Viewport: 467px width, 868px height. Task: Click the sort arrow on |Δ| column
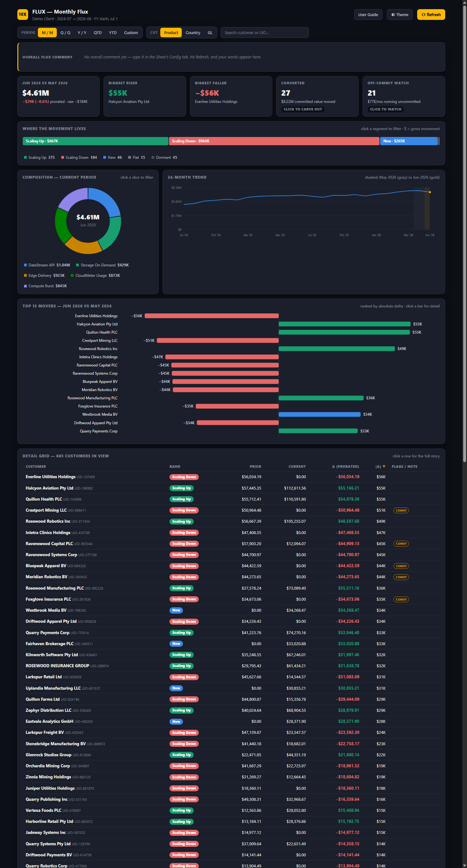(x=384, y=466)
